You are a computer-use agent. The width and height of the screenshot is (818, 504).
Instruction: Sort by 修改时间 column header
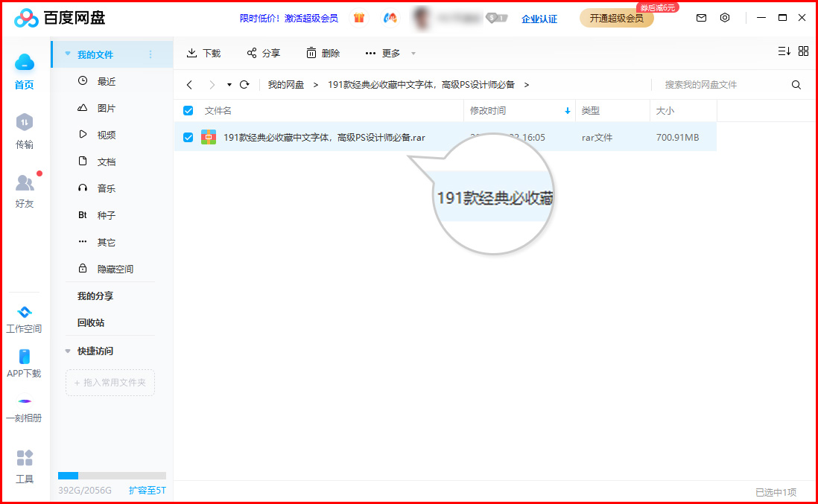tap(488, 110)
